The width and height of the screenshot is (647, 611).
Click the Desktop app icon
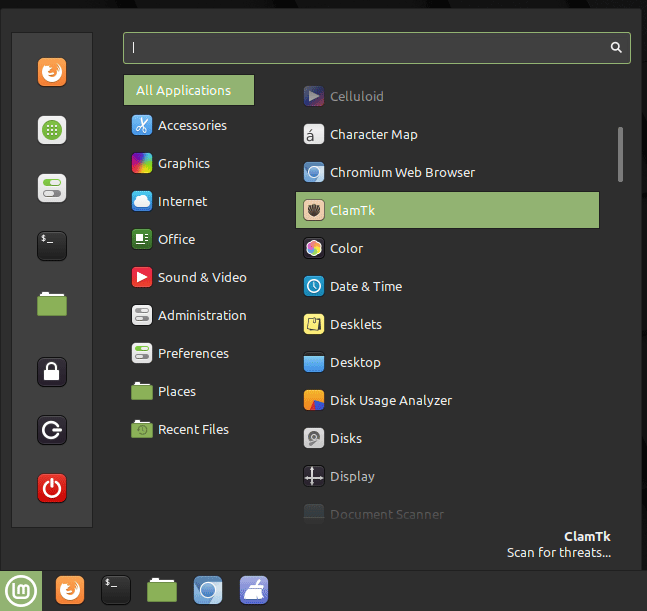(x=314, y=362)
